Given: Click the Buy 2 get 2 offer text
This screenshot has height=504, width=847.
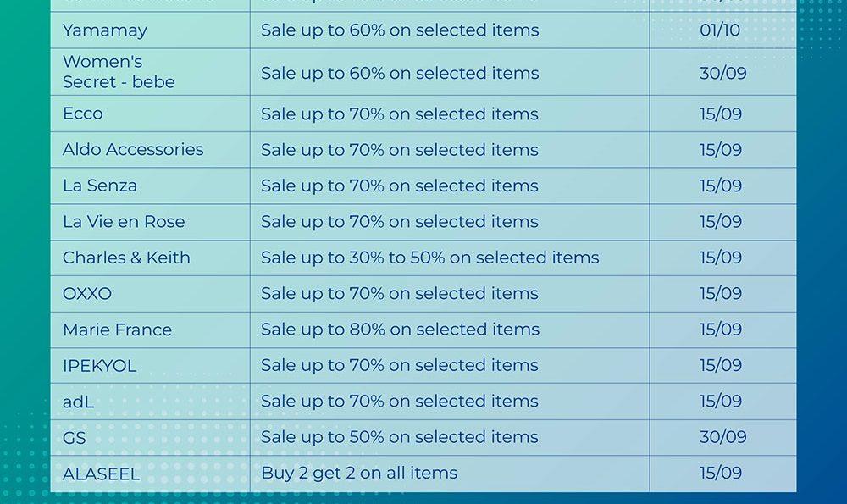Looking at the screenshot, I should [x=359, y=474].
